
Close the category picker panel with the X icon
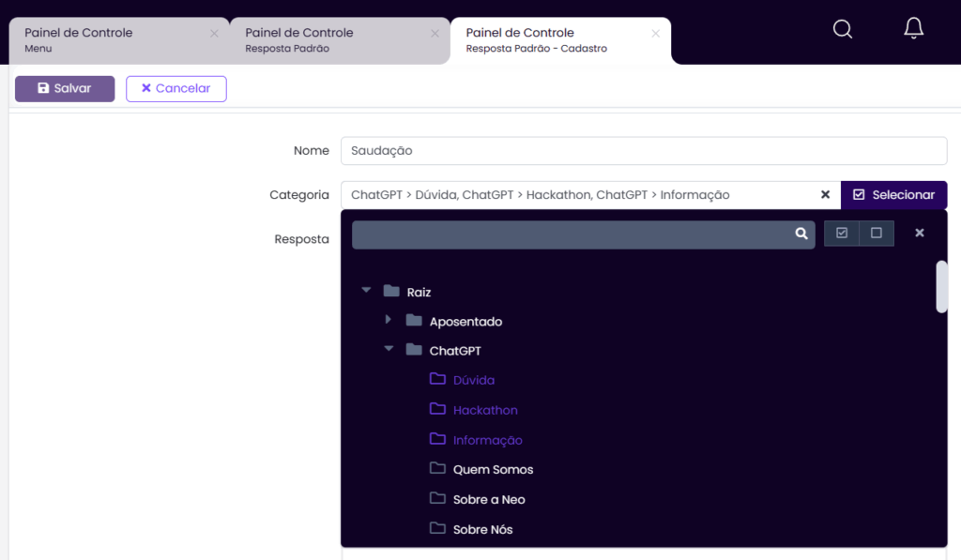coord(920,233)
